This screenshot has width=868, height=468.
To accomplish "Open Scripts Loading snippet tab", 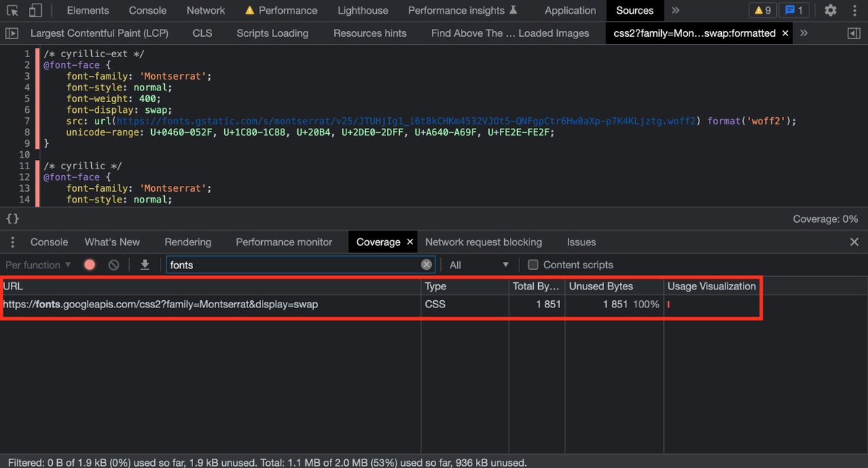I will pyautogui.click(x=272, y=33).
